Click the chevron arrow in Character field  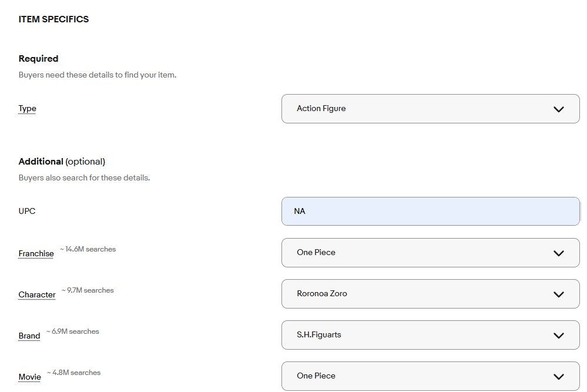pyautogui.click(x=559, y=294)
